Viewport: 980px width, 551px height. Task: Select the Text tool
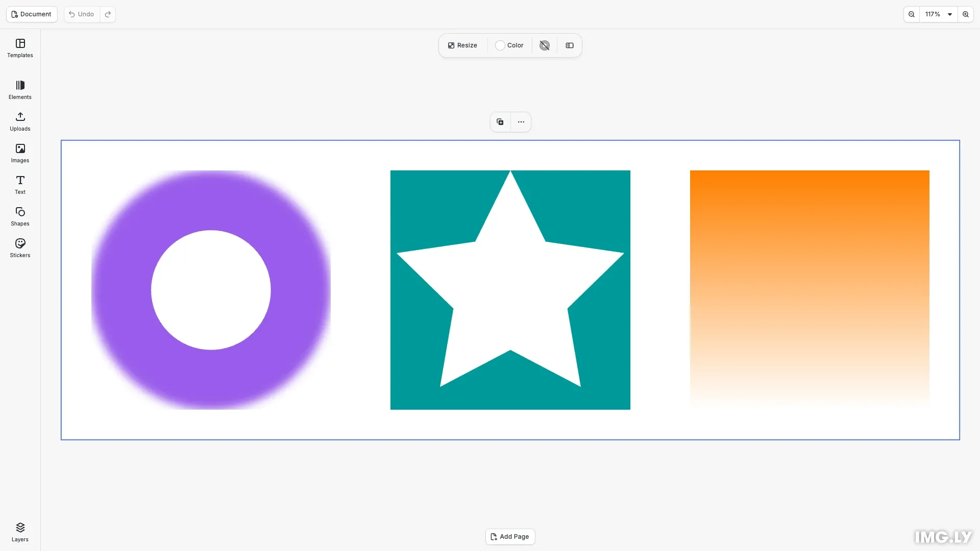click(20, 185)
